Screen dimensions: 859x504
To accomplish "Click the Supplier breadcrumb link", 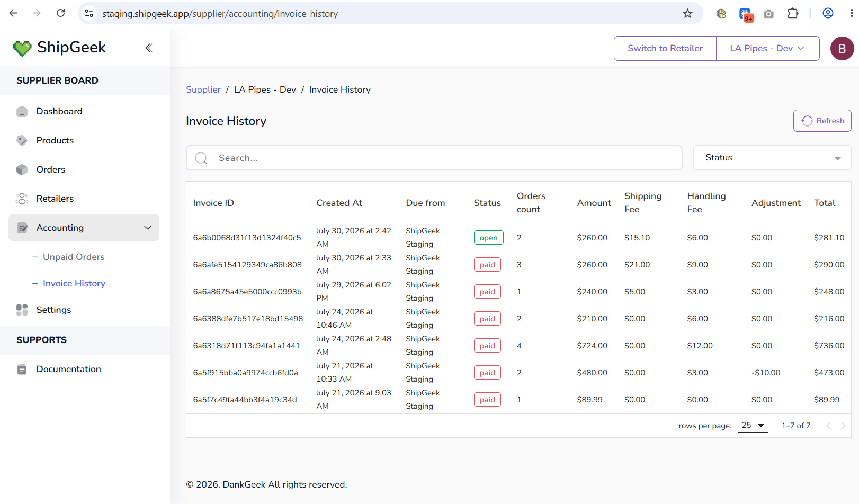I will [203, 89].
